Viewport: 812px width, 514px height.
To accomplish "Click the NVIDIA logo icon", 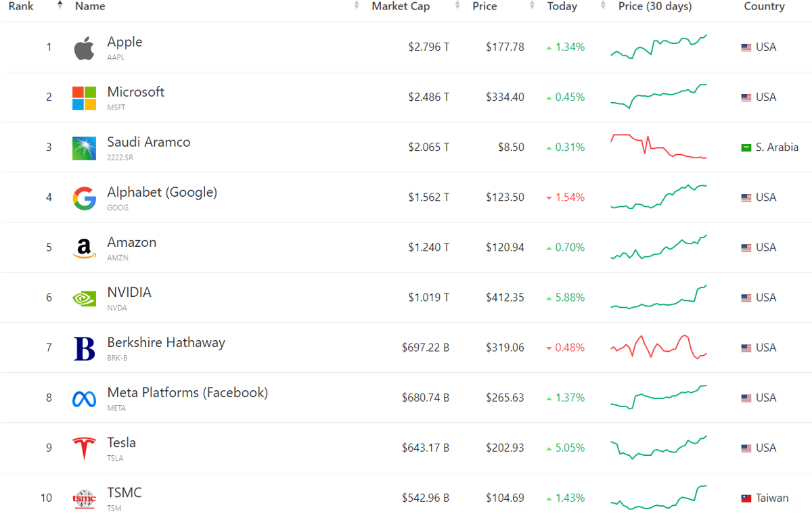I will tap(85, 298).
